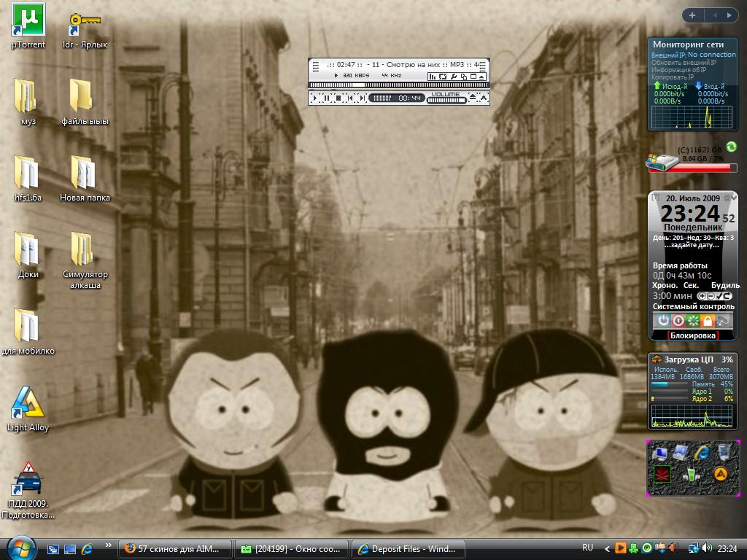Viewport: 747px width, 560px height.
Task: Launch the Light Alloy shortcut
Action: pos(28,408)
